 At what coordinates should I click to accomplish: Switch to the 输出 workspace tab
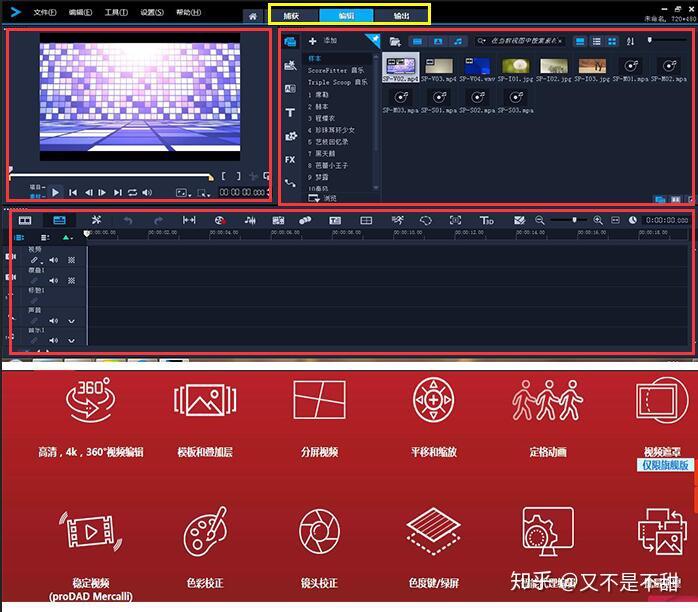401,16
